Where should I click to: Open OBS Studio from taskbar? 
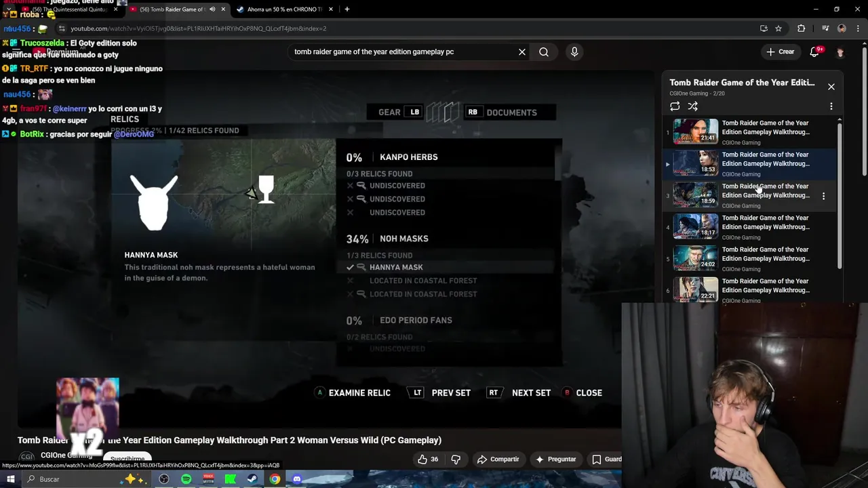tap(163, 479)
